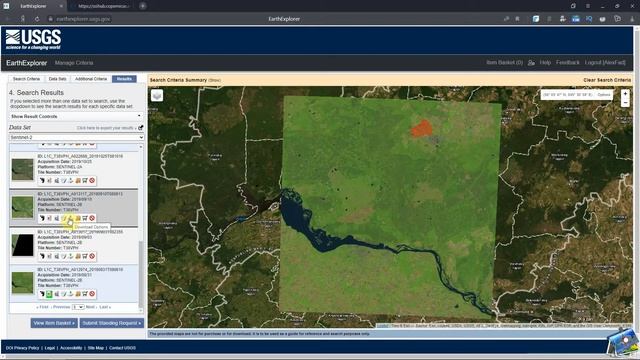The width and height of the screenshot is (640, 360).
Task: Open the Data Set dropdown showing Sentinel-2
Action: pos(76,138)
